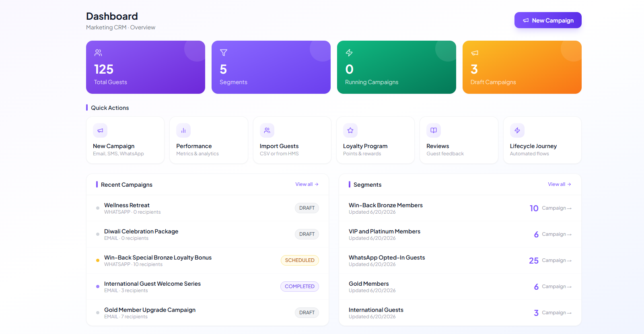Click the 5 Segments stat count

223,69
